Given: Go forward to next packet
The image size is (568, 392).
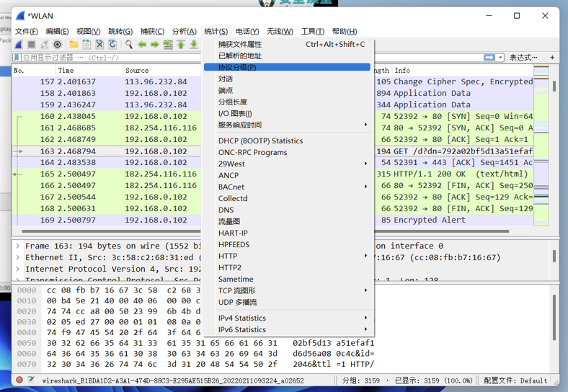Looking at the screenshot, I should [x=155, y=45].
